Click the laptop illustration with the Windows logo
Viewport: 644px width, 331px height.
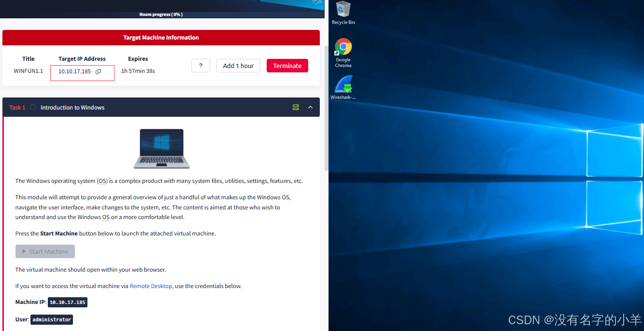161,148
